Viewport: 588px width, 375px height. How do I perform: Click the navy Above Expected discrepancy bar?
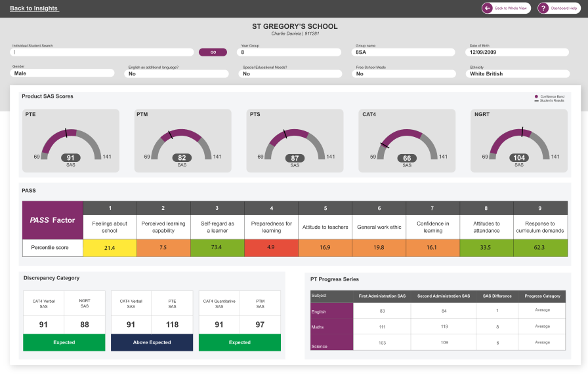tap(152, 342)
